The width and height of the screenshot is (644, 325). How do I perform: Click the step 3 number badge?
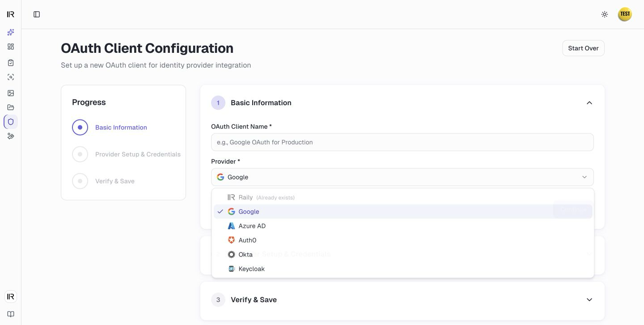[x=218, y=300]
